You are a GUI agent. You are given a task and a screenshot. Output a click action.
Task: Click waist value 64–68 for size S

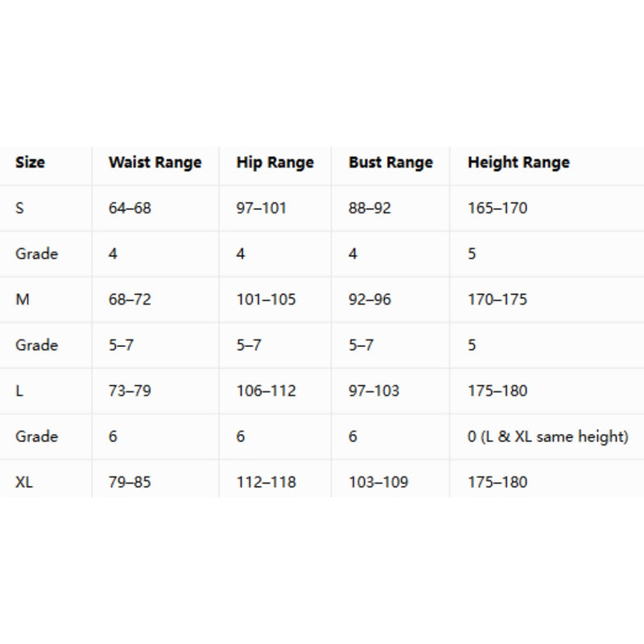(130, 208)
